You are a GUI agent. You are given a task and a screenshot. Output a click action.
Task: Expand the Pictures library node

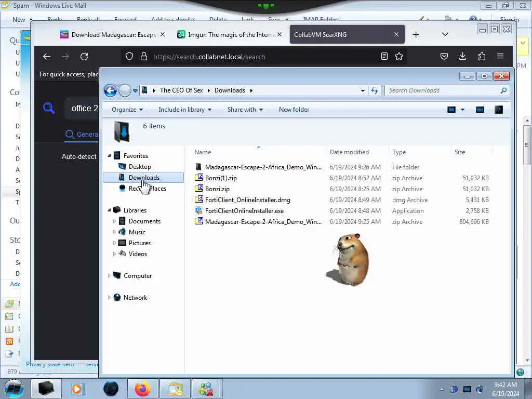[114, 243]
